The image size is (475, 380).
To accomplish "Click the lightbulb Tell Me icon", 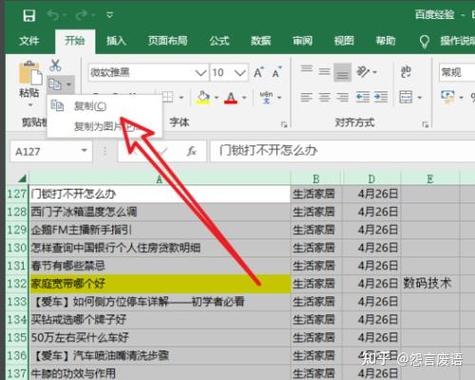I will pos(424,41).
